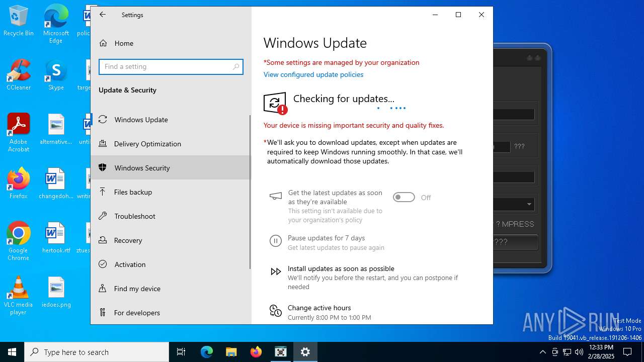Open the Action Center notifications
Screen dimensions: 644x362
[x=628, y=352]
